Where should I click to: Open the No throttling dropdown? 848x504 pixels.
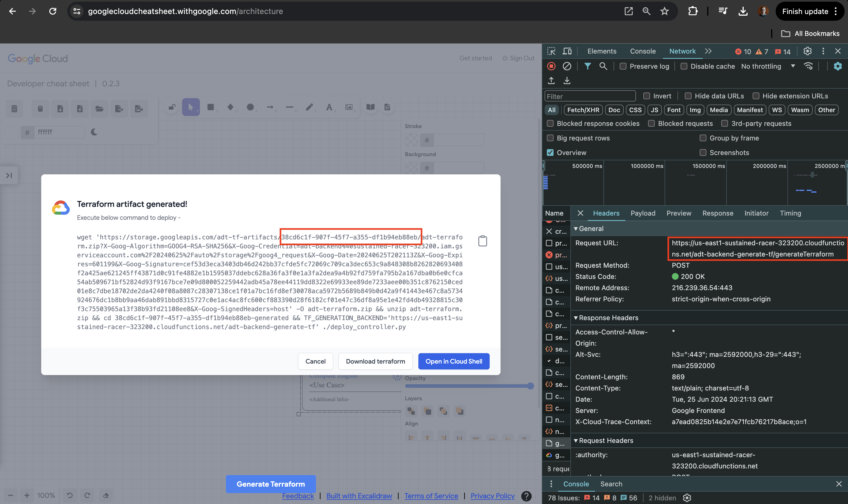[x=768, y=66]
